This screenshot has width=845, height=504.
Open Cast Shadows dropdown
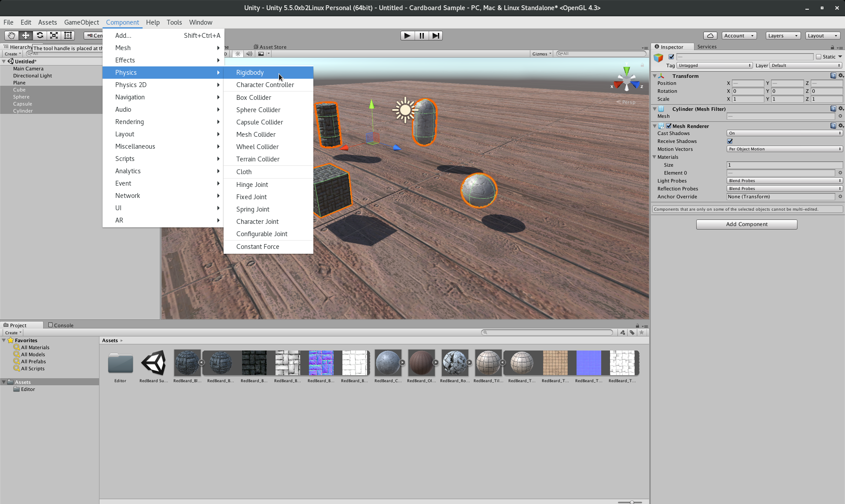784,133
